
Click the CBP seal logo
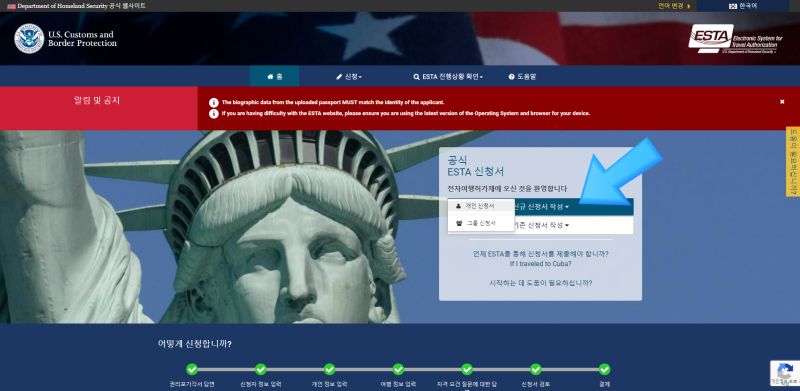click(x=29, y=39)
